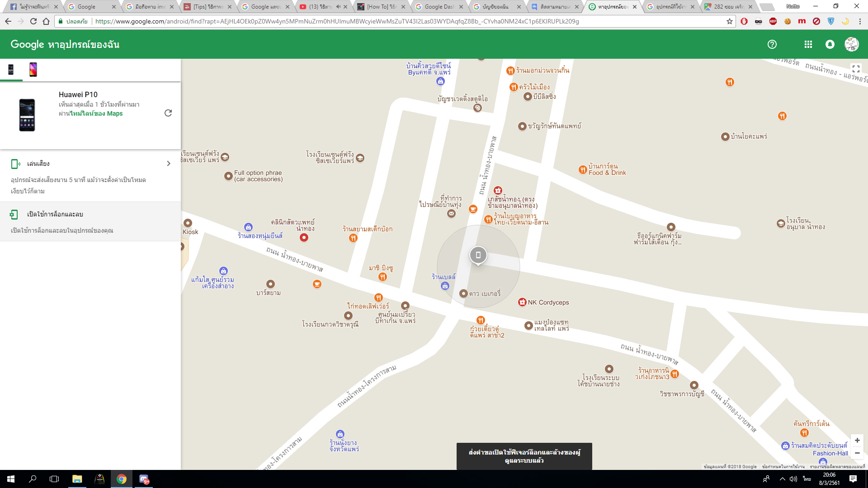The width and height of the screenshot is (868, 488).
Task: Select the first device tab
Action: tap(11, 70)
